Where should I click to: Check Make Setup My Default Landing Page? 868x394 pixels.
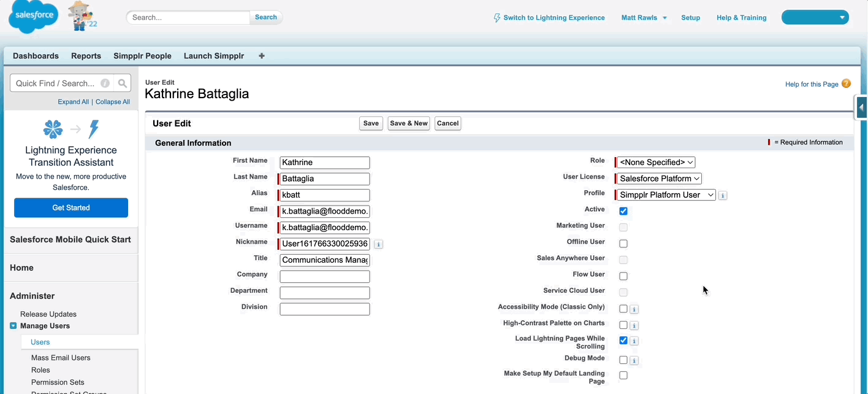coord(623,376)
